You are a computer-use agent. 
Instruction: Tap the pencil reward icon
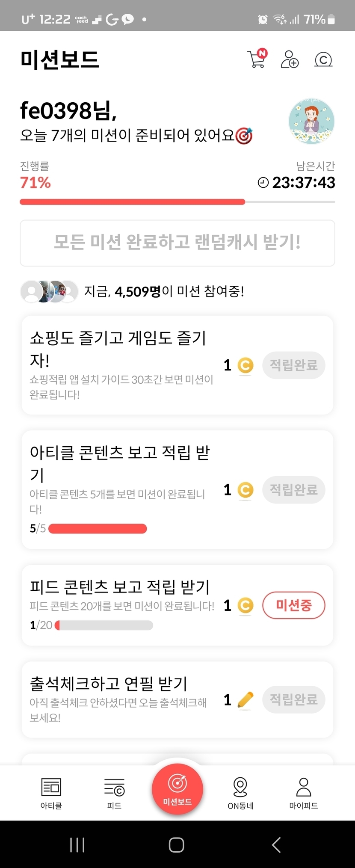245,700
